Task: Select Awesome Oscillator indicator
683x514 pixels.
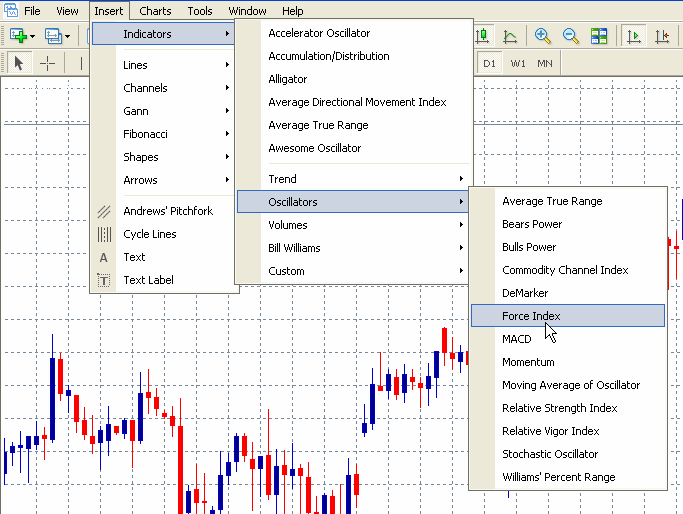Action: coord(353,148)
